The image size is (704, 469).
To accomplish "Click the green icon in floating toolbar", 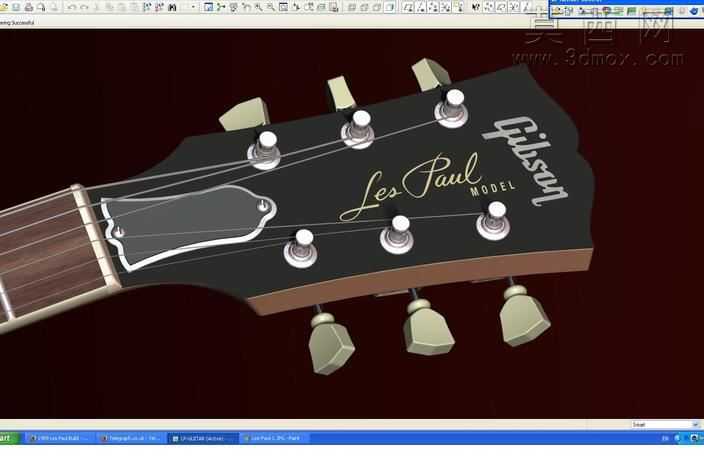I will click(x=632, y=11).
